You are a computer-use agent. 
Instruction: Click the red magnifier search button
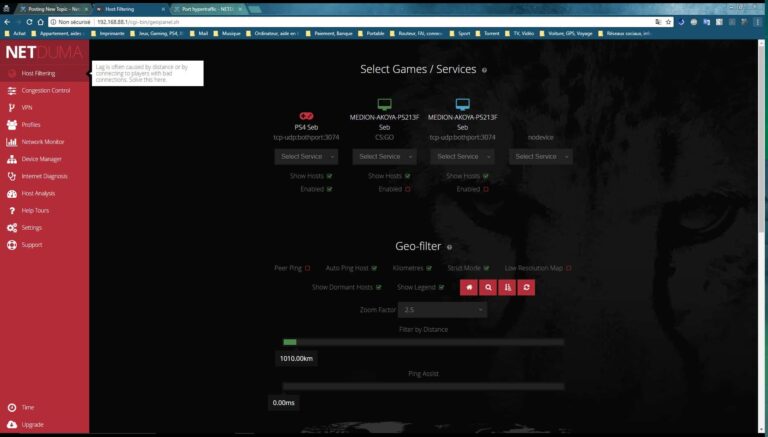point(487,287)
